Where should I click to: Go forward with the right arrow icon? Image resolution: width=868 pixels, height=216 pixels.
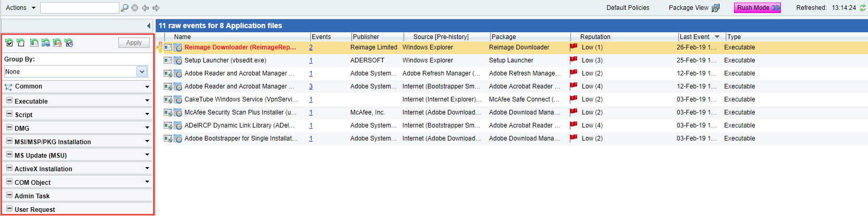coord(156,8)
